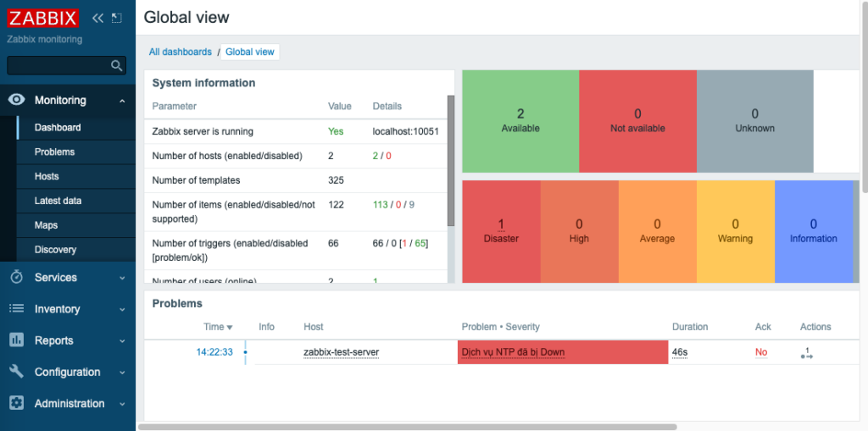868x431 pixels.
Task: Click System information vertical scrollbar
Action: [451, 160]
